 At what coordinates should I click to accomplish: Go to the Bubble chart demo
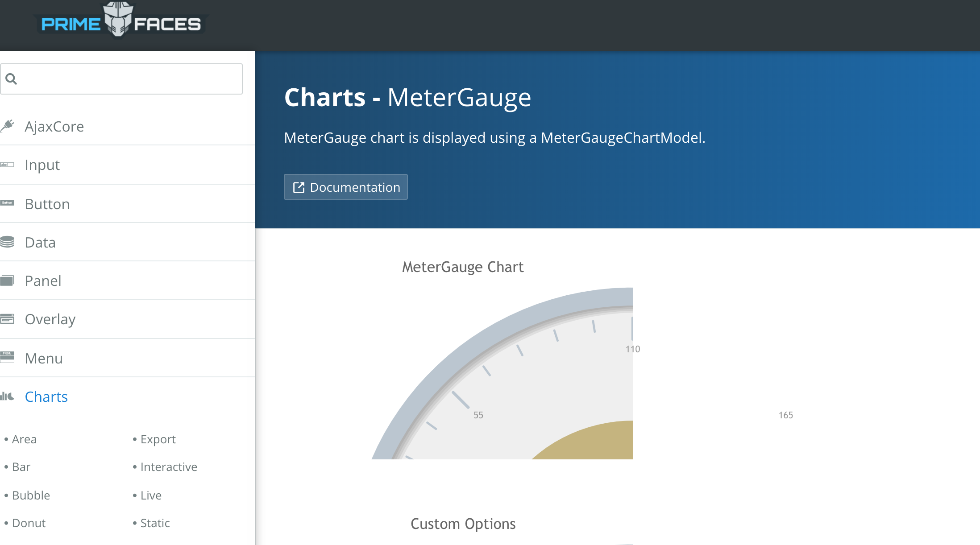click(31, 495)
